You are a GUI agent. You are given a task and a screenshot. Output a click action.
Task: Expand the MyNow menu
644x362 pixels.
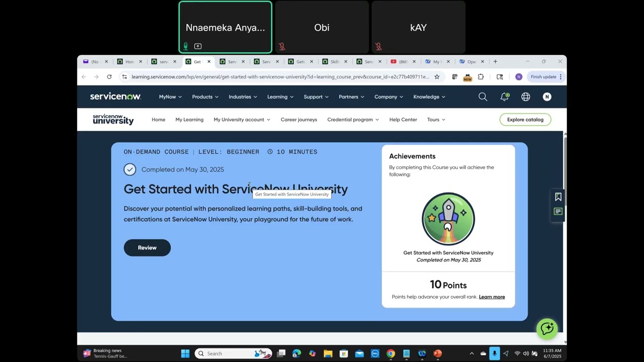point(171,97)
